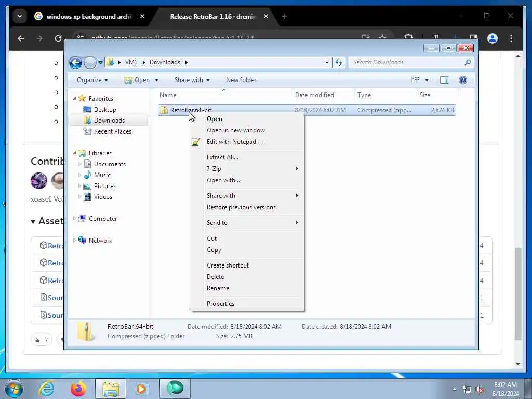Open Windows Media Player from taskbar
The image size is (532, 399).
click(x=141, y=389)
